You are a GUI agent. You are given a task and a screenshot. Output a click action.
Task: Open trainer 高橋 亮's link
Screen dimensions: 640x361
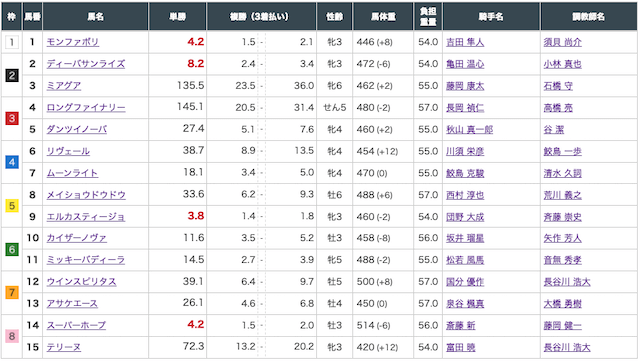click(558, 108)
